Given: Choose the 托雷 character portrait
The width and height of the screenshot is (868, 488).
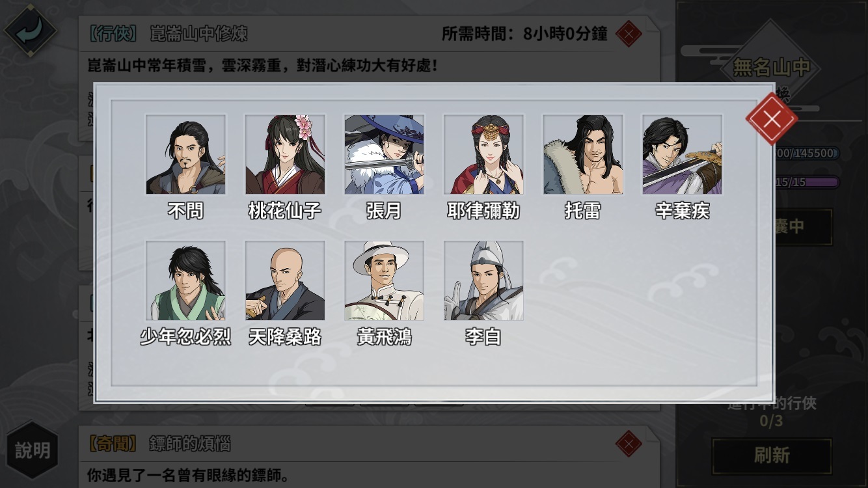Looking at the screenshot, I should point(583,155).
